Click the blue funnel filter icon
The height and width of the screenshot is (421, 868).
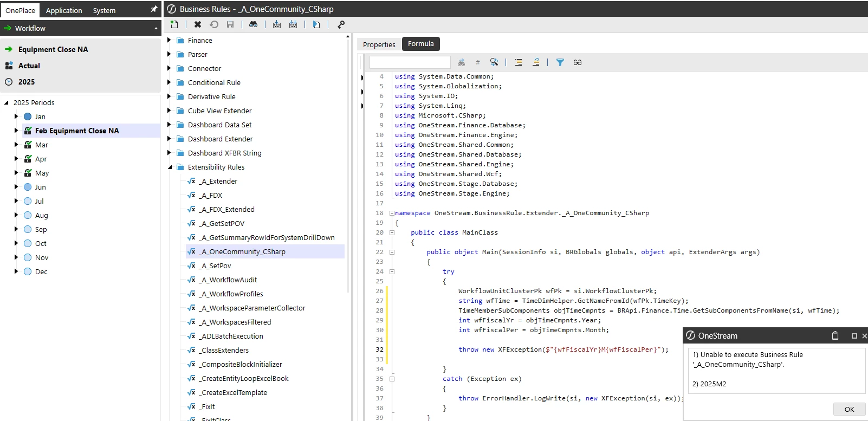pyautogui.click(x=560, y=62)
